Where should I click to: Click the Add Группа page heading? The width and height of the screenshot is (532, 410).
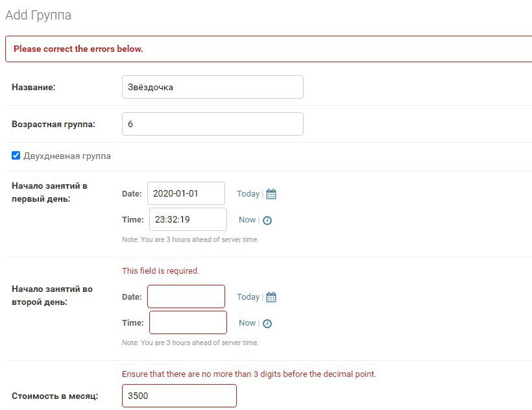(x=38, y=16)
